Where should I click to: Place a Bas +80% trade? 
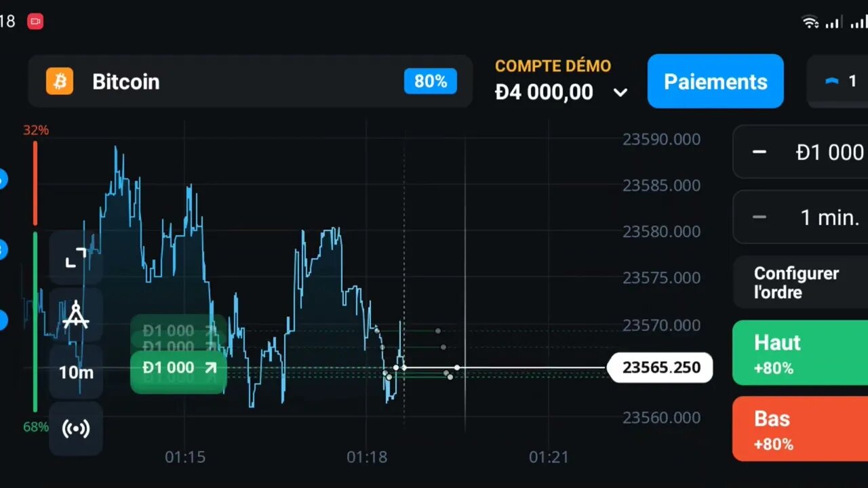[x=800, y=429]
